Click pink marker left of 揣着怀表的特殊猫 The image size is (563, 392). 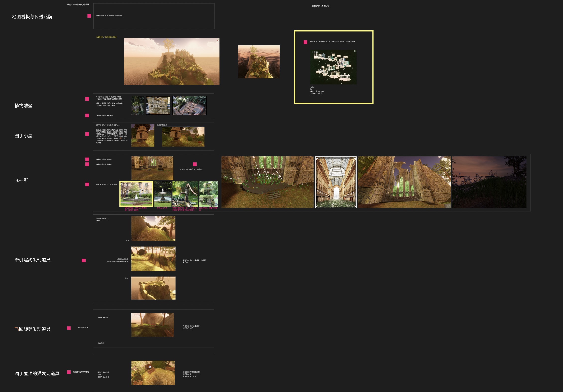(x=69, y=372)
